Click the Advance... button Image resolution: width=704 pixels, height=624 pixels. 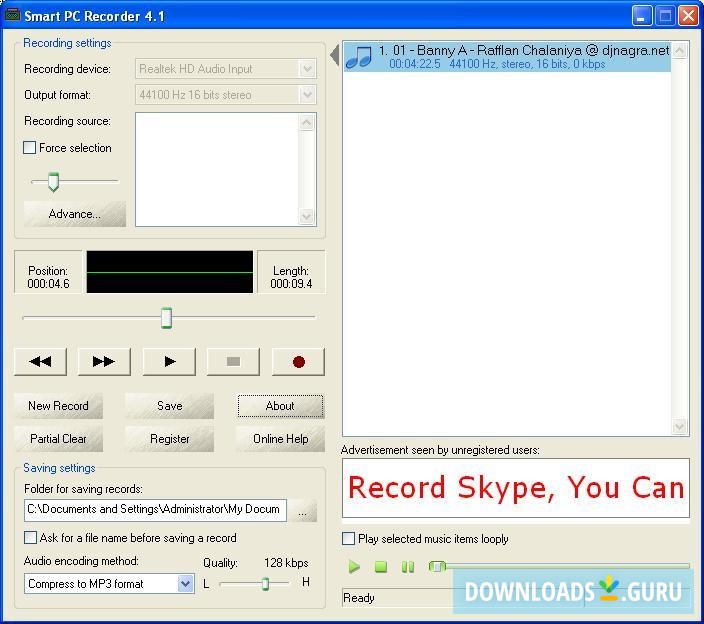(75, 214)
